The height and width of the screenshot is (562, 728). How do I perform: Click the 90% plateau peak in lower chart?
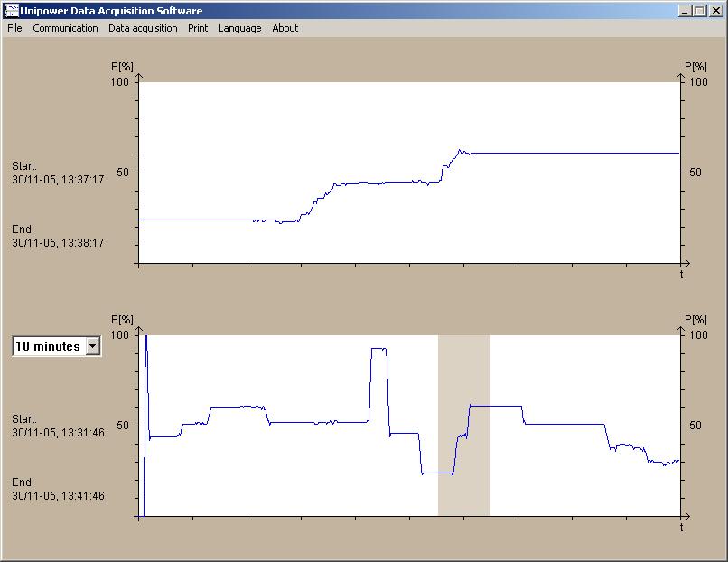tap(378, 348)
